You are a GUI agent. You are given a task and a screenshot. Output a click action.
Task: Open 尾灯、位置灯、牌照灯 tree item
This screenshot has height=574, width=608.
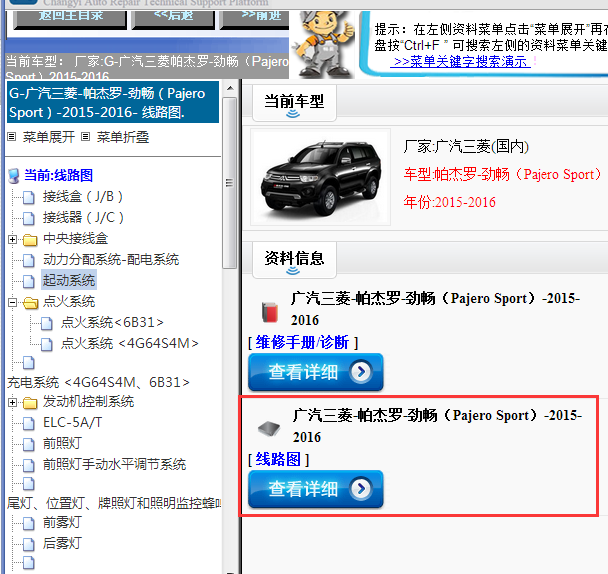(114, 503)
